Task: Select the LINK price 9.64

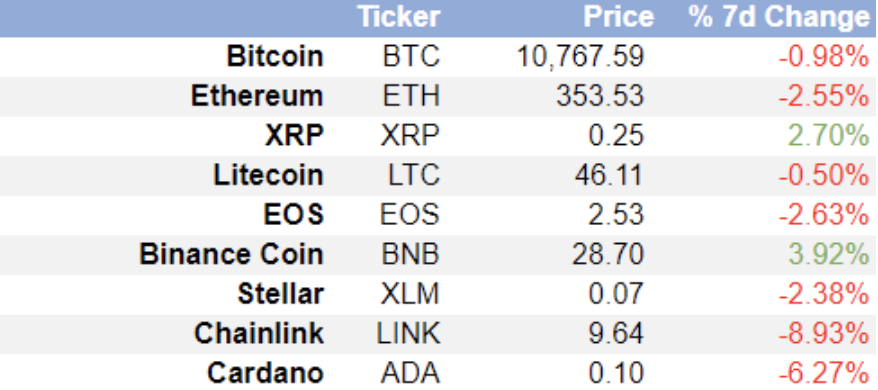Action: (x=616, y=333)
